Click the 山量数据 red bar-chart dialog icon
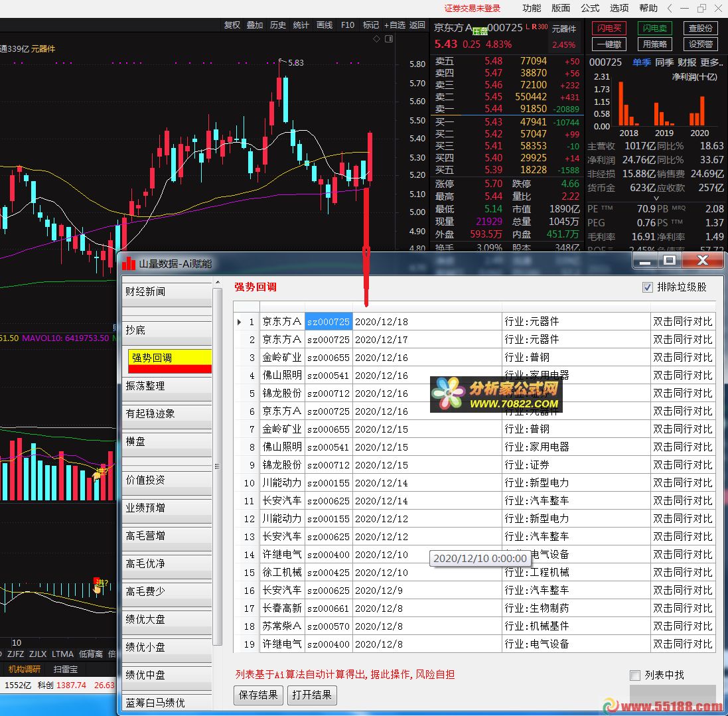The width and height of the screenshot is (728, 716). (129, 263)
